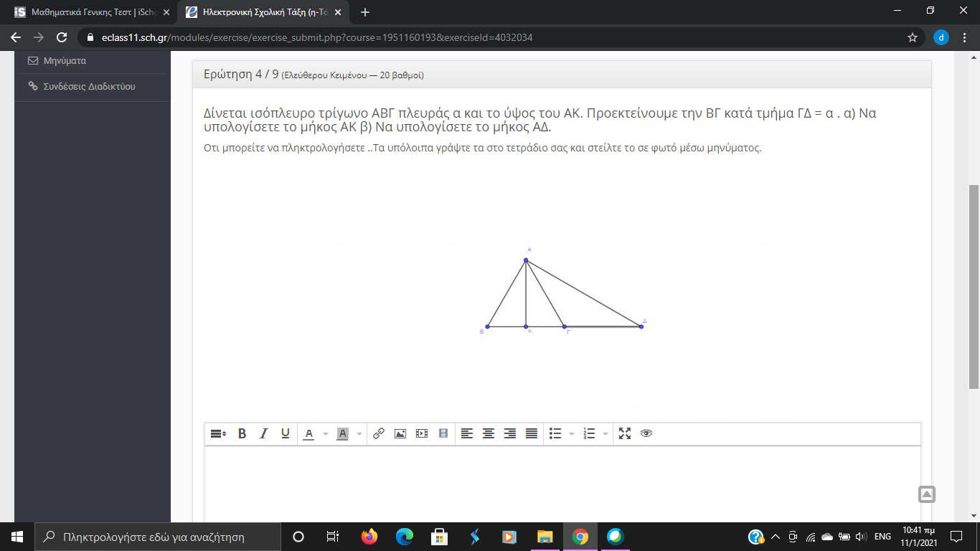980x551 pixels.
Task: Click the page vertical scrollbar
Action: coord(974,287)
